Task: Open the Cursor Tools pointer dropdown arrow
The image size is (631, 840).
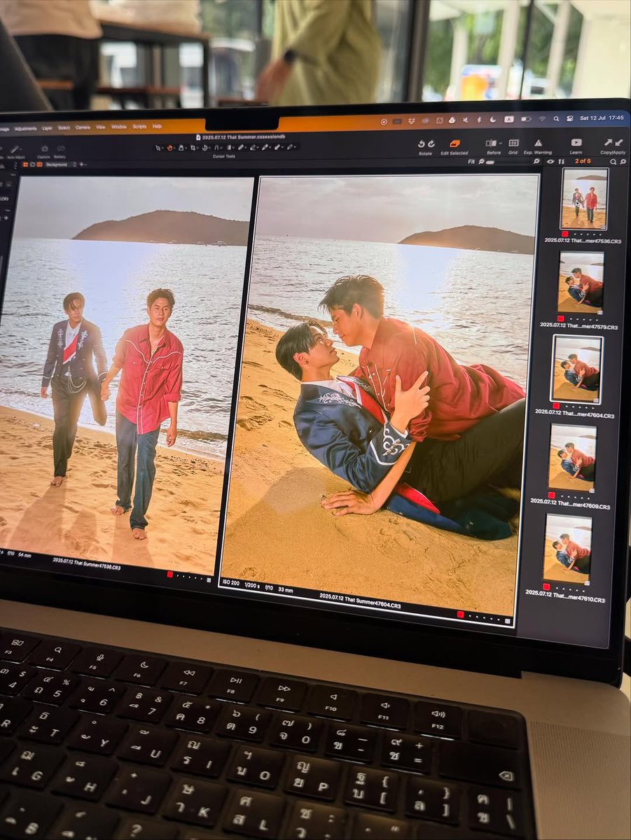Action: tap(163, 148)
